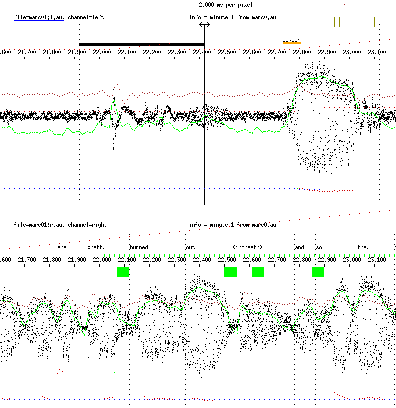
Task: Click the single olive tick mark at far right
Action: [x=375, y=22]
